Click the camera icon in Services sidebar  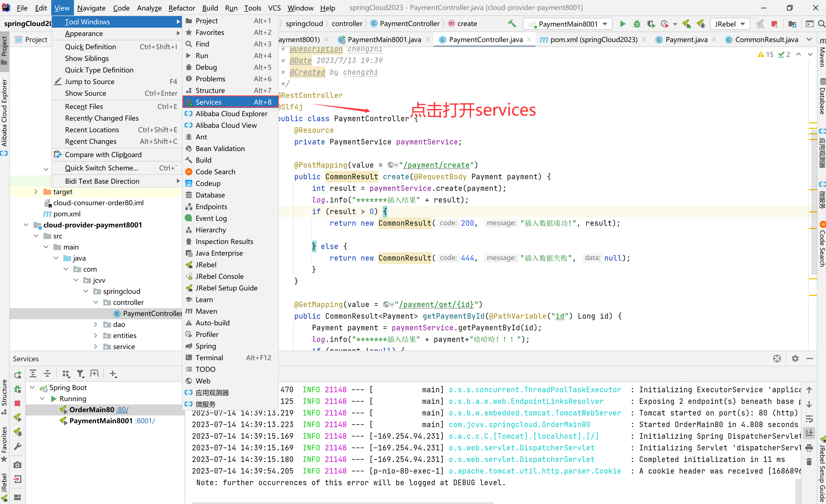[17, 465]
